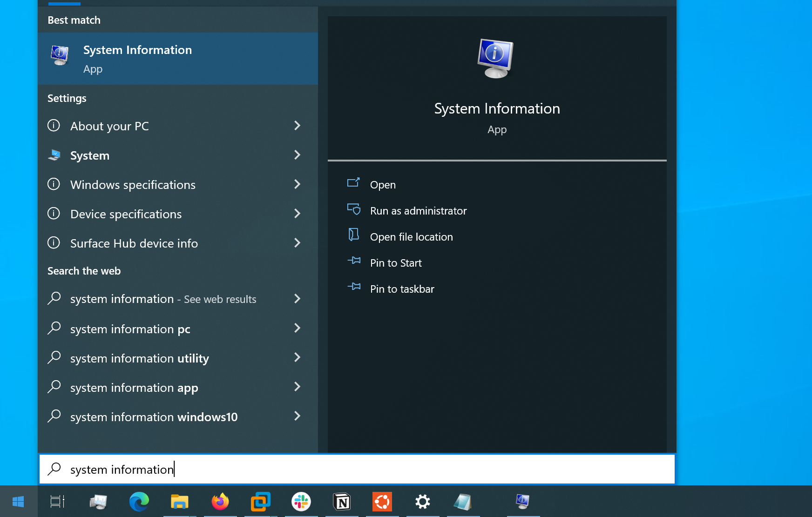Click the search text field containing 'system information'
The width and height of the screenshot is (812, 517).
357,469
